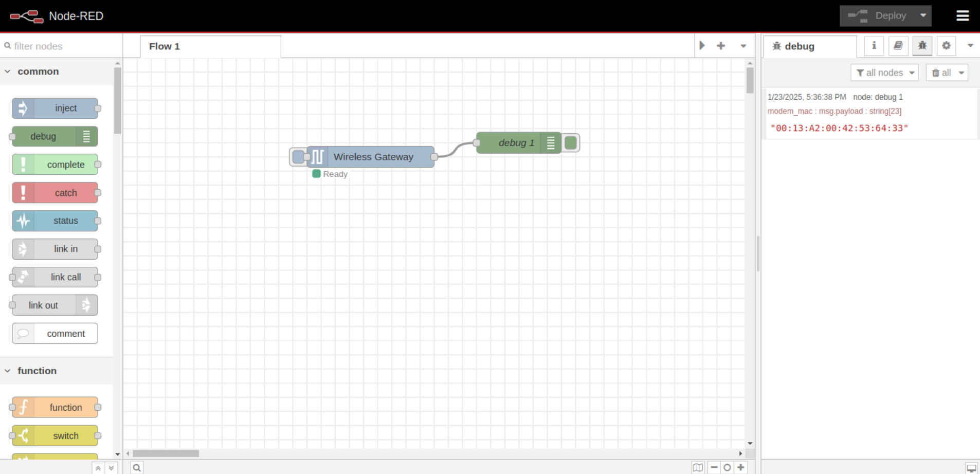
Task: Open the Deploy options dropdown arrow
Action: point(923,16)
